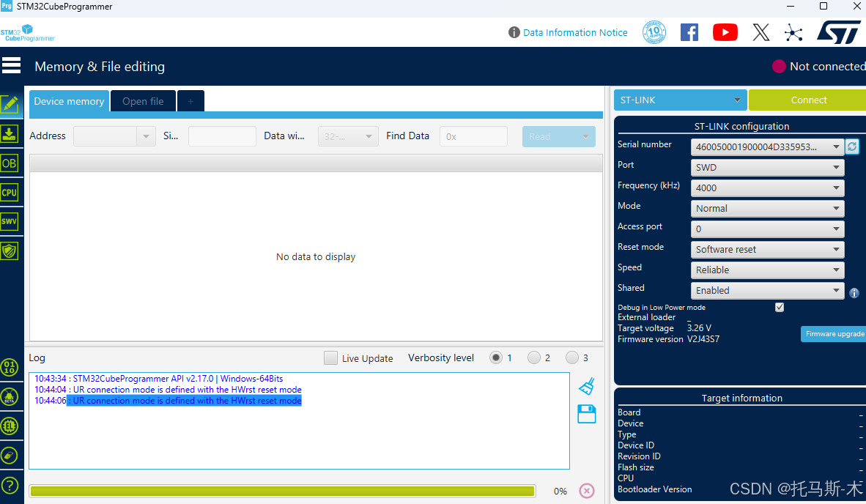
Task: Click the Size input field
Action: [222, 136]
